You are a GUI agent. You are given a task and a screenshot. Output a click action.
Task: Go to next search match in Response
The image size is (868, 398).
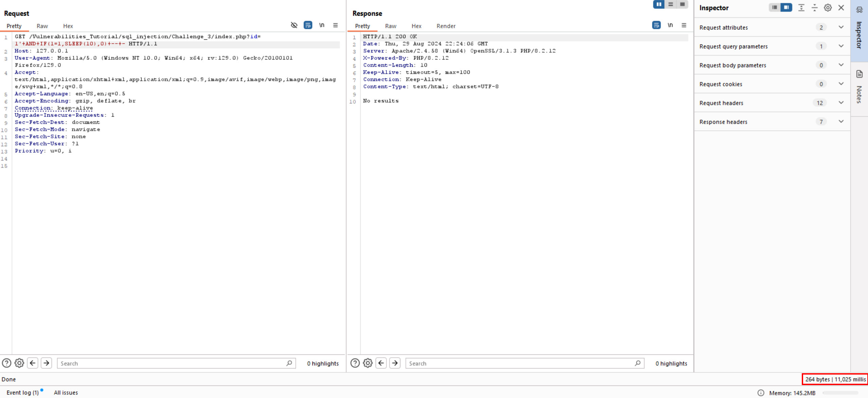point(395,363)
